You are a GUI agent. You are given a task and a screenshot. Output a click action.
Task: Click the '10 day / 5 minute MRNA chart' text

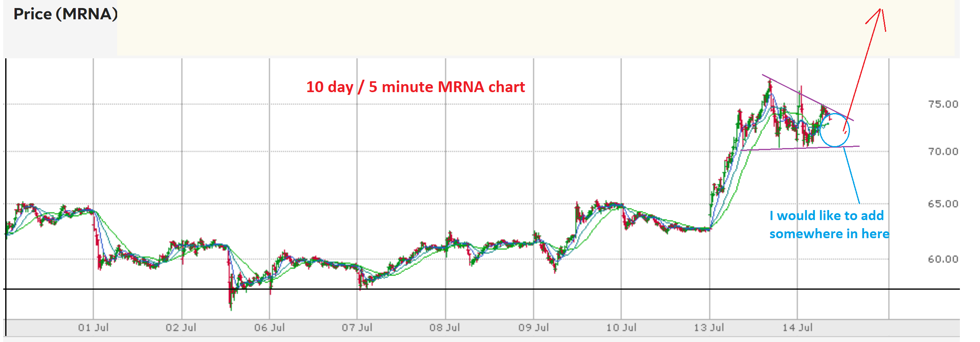click(416, 87)
